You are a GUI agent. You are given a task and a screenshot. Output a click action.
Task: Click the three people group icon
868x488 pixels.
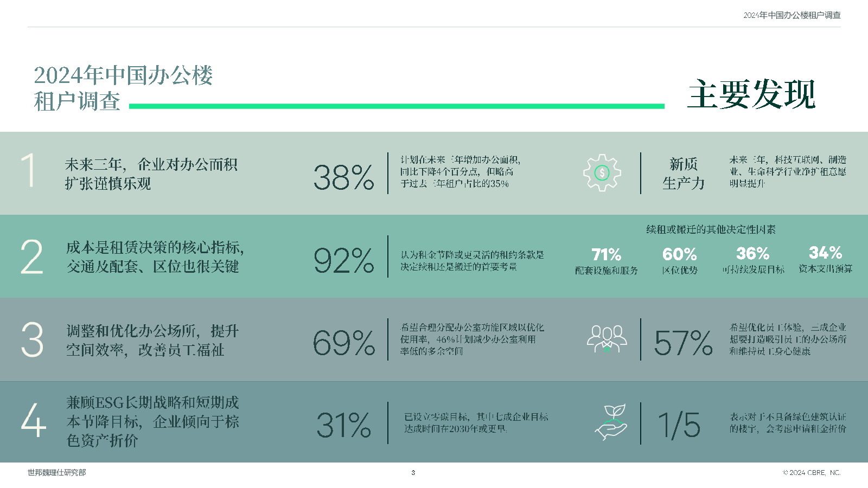tap(607, 339)
